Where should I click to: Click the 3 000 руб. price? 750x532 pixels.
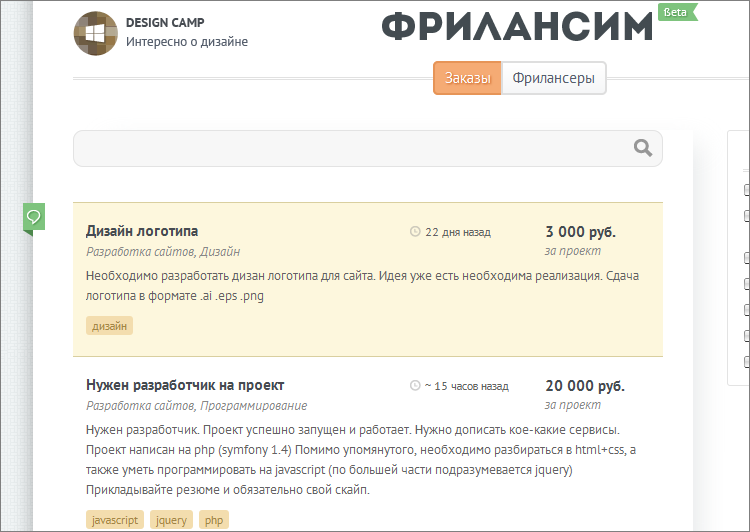click(580, 232)
